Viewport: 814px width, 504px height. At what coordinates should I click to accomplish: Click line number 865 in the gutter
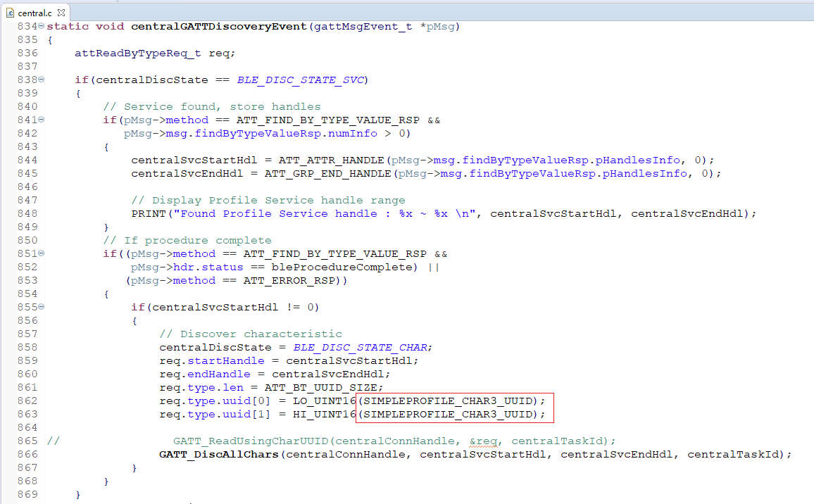[28, 441]
